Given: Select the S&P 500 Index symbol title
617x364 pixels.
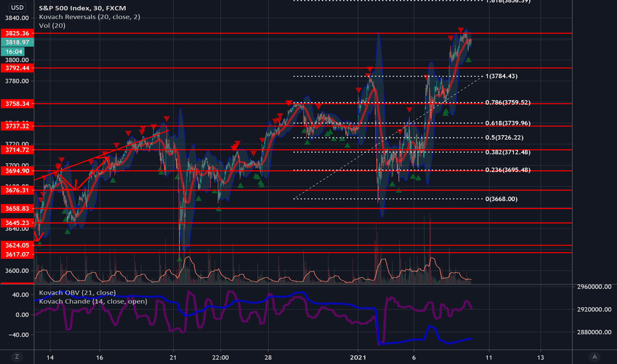Looking at the screenshot, I should pos(83,8).
